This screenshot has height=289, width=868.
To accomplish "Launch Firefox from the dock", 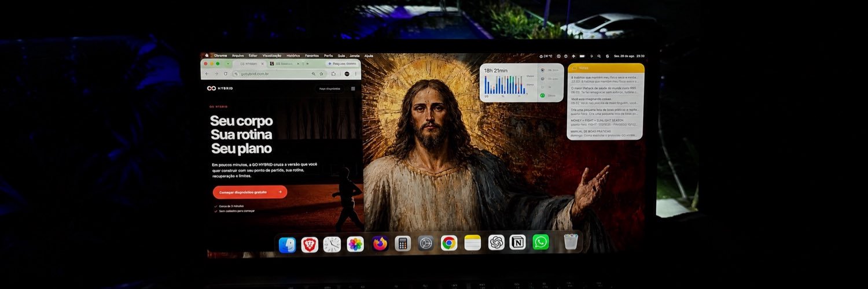I will point(380,244).
